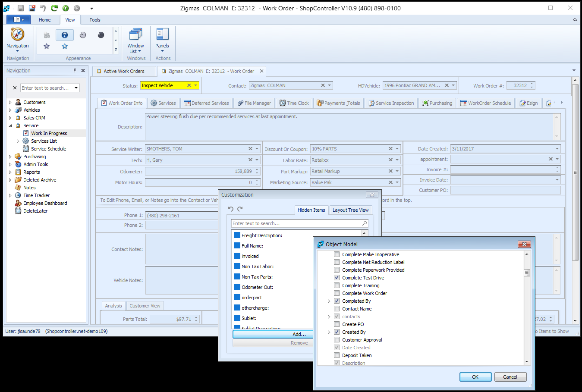Viewport: 582px width, 392px height.
Task: Clear the navigation search with X icon
Action: (x=15, y=88)
